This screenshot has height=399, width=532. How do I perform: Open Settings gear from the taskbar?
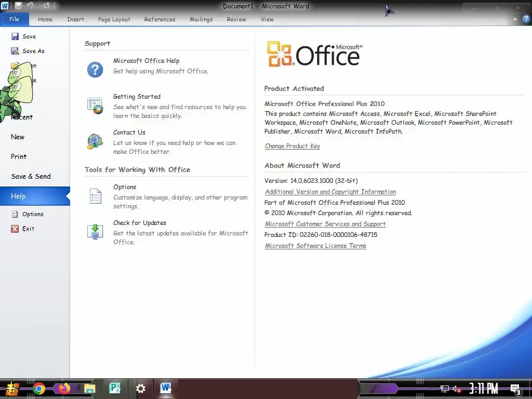pyautogui.click(x=140, y=389)
